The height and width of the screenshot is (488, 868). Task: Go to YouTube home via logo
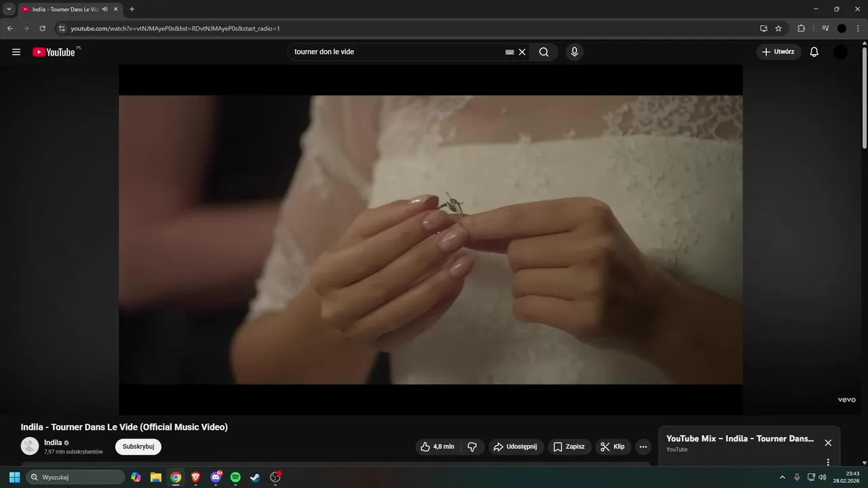[54, 52]
